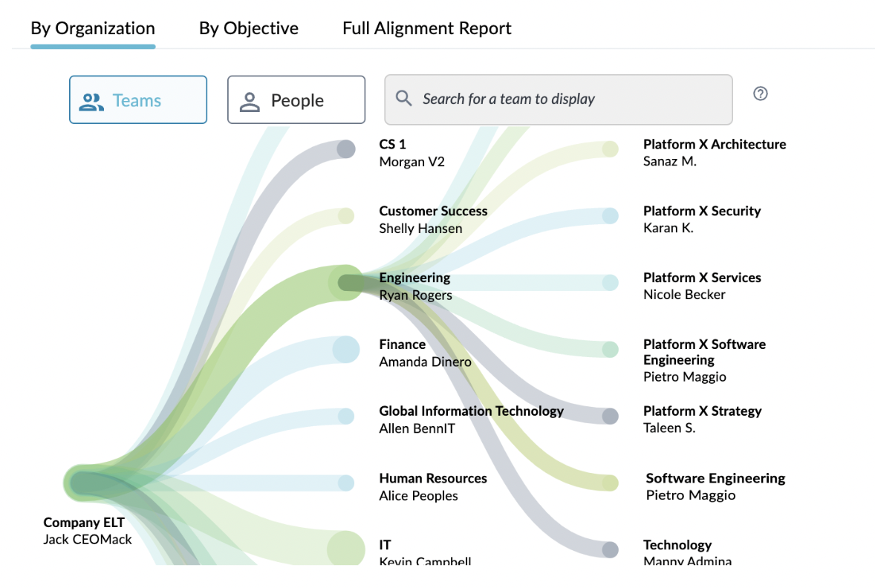This screenshot has width=875, height=588.
Task: Expand the Company ELT root node
Action: click(82, 483)
